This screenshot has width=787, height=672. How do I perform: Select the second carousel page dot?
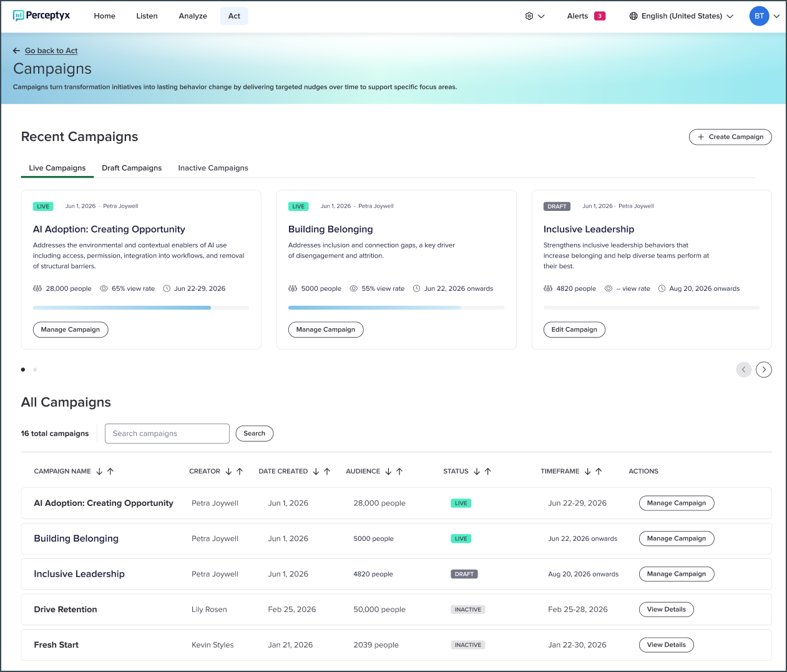tap(35, 369)
